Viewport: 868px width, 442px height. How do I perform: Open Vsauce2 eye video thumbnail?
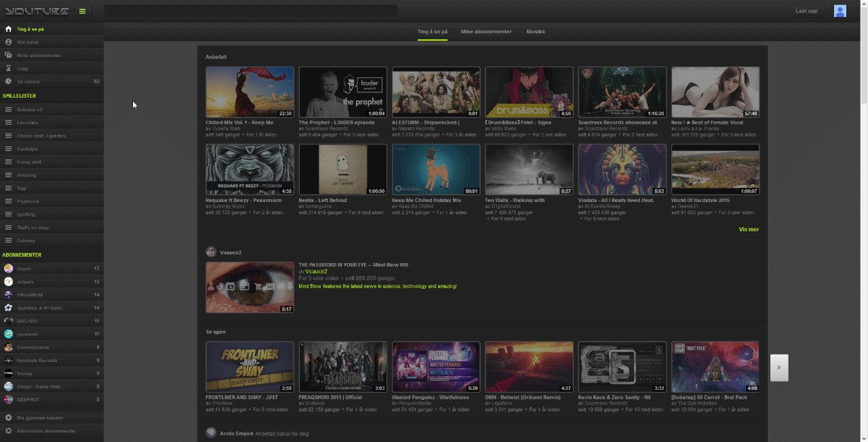[x=250, y=287]
